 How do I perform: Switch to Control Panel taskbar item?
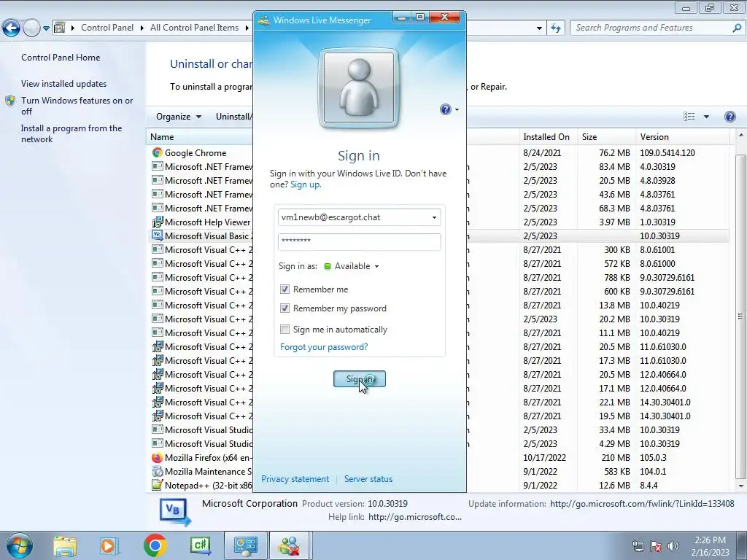[245, 545]
